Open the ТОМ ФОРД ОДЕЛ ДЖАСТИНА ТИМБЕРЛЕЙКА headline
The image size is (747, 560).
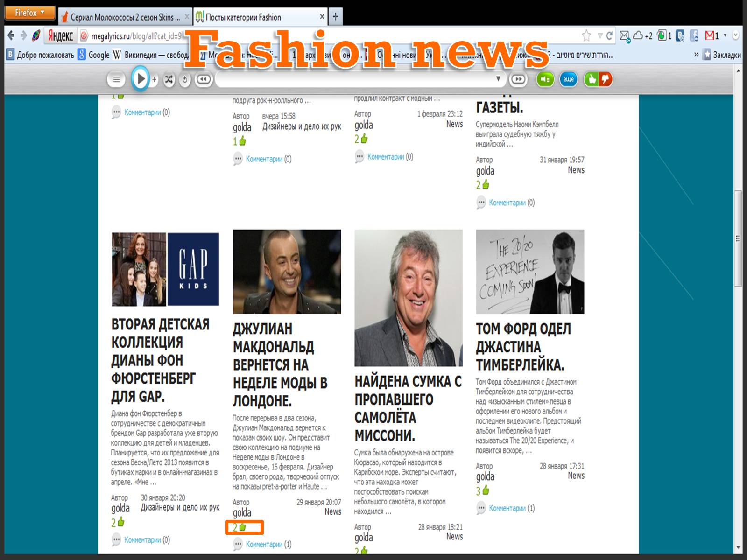(523, 346)
